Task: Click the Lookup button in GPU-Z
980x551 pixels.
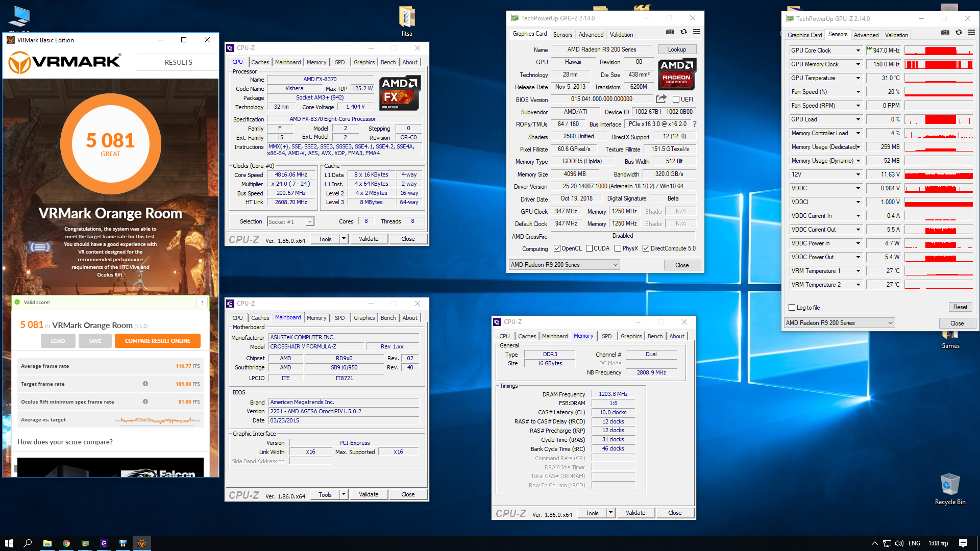Action: point(677,49)
